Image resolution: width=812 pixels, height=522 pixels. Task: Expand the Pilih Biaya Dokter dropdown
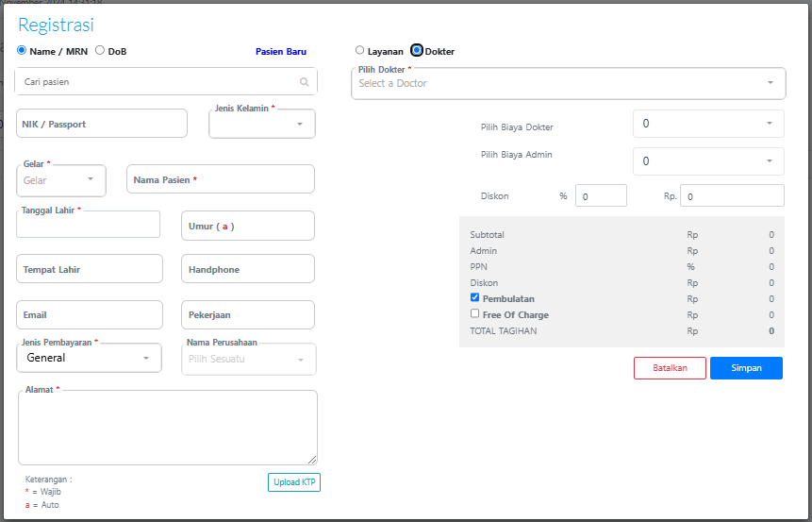tap(707, 124)
